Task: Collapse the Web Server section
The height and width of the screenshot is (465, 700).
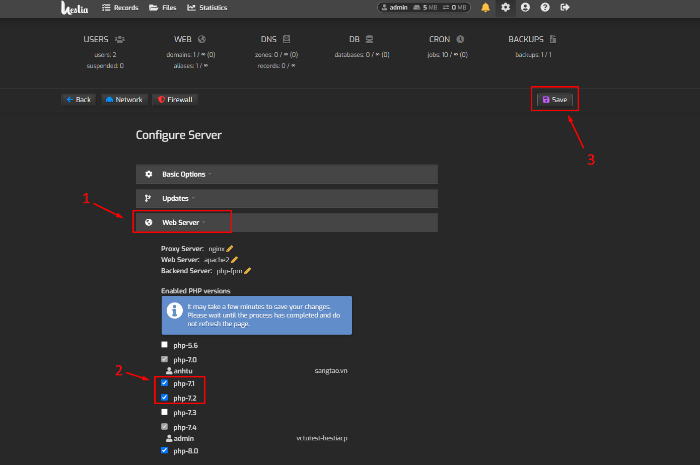Action: tap(287, 222)
